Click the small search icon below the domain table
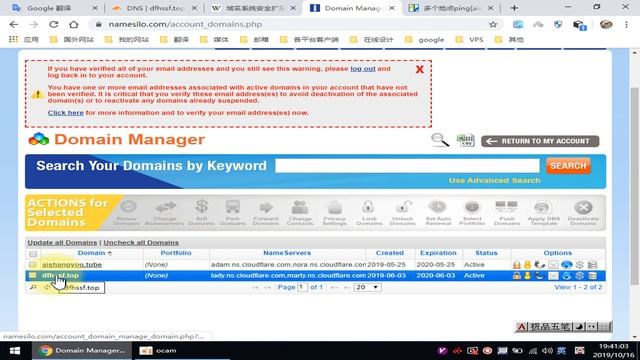The height and width of the screenshot is (360, 640). (33, 287)
